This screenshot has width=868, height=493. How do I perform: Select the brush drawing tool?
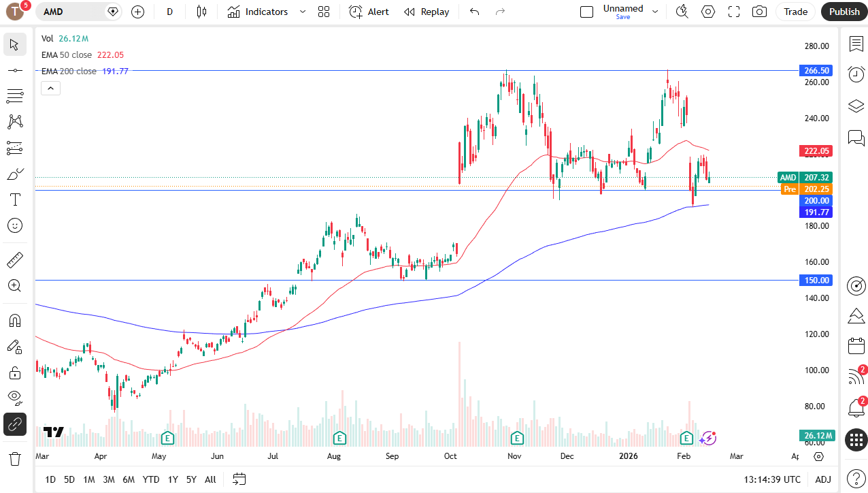point(14,174)
